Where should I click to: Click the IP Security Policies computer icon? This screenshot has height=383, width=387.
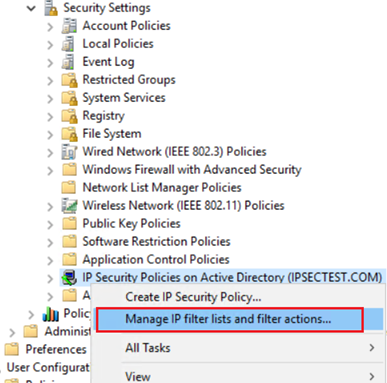point(69,278)
